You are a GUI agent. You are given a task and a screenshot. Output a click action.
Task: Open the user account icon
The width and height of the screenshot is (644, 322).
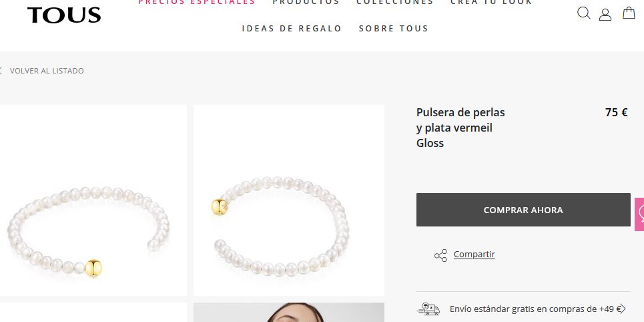[x=605, y=15]
